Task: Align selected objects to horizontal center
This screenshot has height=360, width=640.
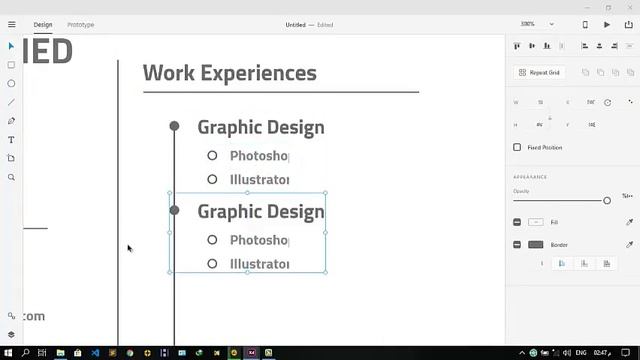Action: click(599, 46)
